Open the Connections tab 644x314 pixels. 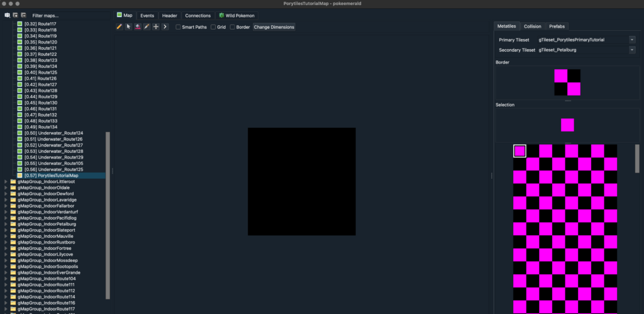click(x=198, y=16)
